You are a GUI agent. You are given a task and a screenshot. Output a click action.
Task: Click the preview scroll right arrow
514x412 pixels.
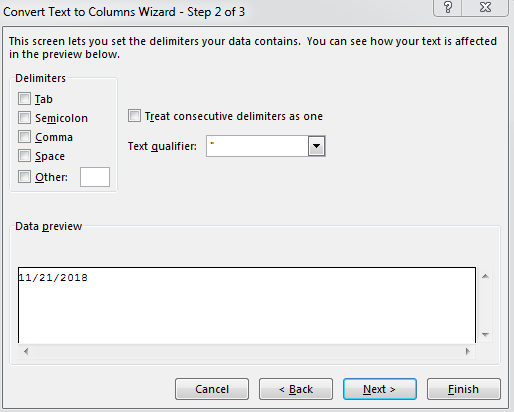[x=468, y=351]
